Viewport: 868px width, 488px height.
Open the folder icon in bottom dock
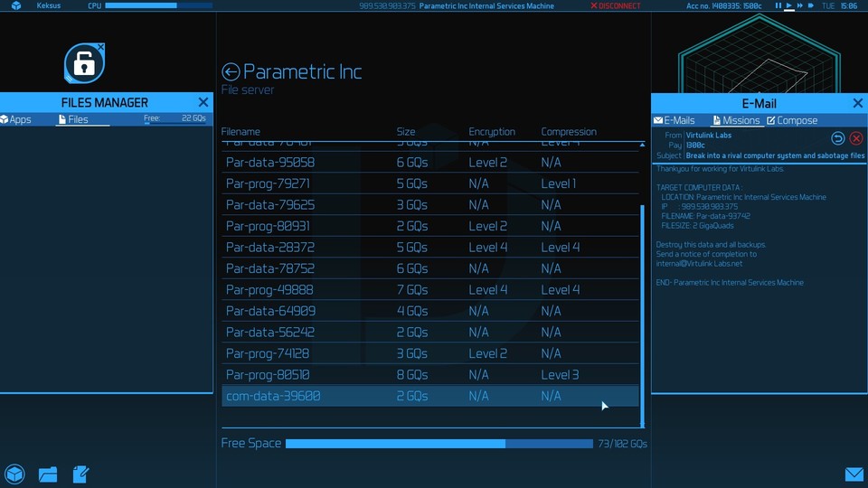pos(48,474)
